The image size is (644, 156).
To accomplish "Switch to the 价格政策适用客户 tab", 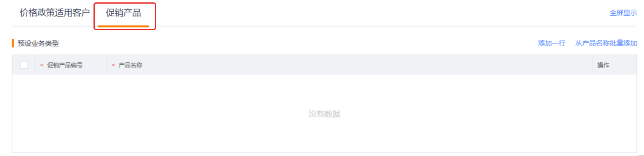I will (x=55, y=13).
